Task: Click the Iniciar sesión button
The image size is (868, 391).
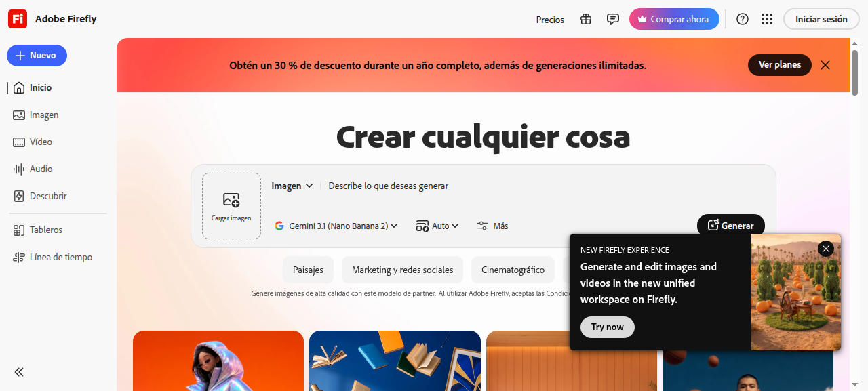Action: click(821, 19)
